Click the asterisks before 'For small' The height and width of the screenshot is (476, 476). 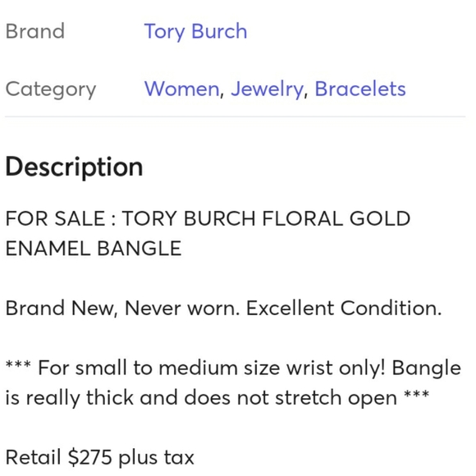pyautogui.click(x=18, y=364)
